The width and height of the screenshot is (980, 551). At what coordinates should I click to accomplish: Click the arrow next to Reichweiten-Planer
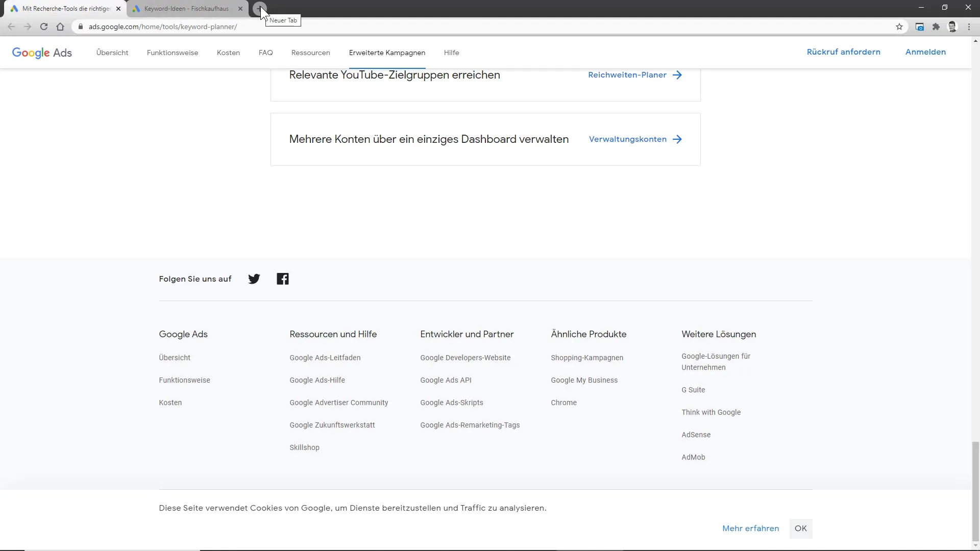pyautogui.click(x=677, y=75)
